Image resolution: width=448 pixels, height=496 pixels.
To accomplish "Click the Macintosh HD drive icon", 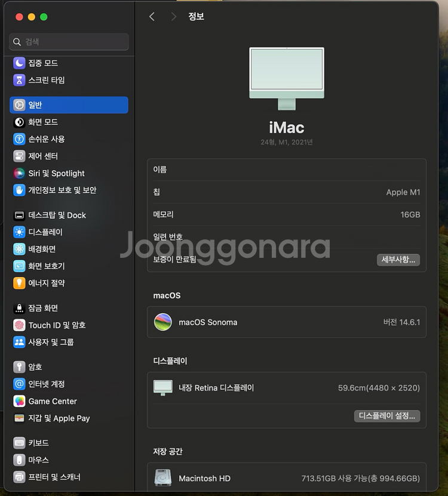I will (162, 477).
